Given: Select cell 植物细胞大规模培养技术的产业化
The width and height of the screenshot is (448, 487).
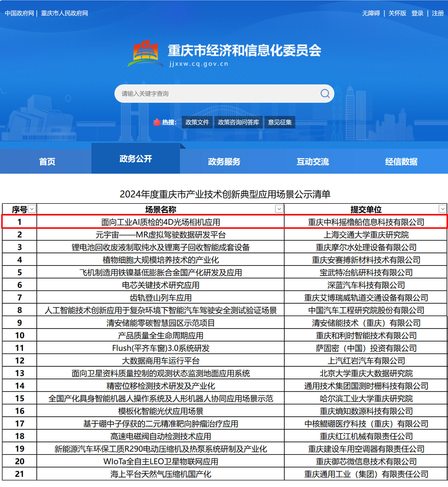Looking at the screenshot, I should [161, 260].
